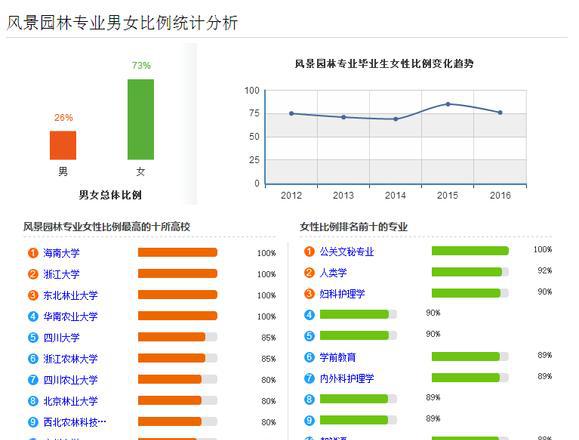The height and width of the screenshot is (440, 579).
Task: Click 海南大学 orange progress bar
Action: point(178,252)
